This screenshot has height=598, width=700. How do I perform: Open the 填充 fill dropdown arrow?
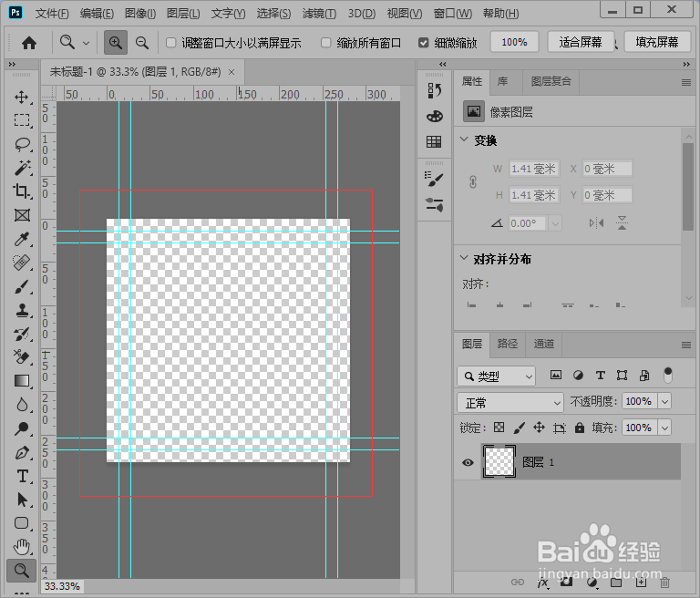click(664, 428)
